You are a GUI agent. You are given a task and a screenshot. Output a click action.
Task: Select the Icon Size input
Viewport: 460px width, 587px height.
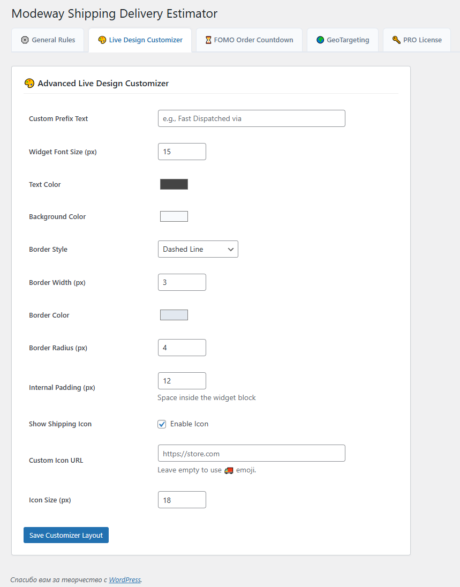(182, 500)
